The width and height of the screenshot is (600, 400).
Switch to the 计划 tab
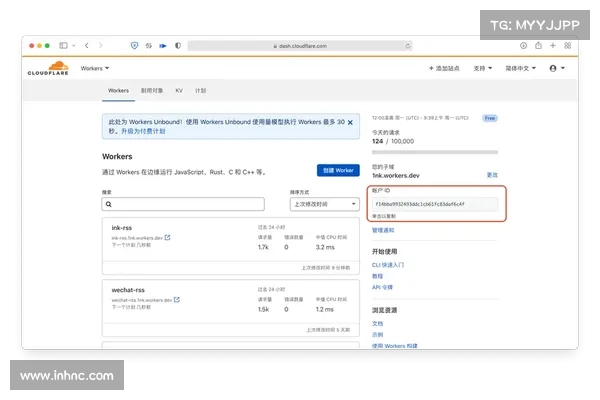201,90
